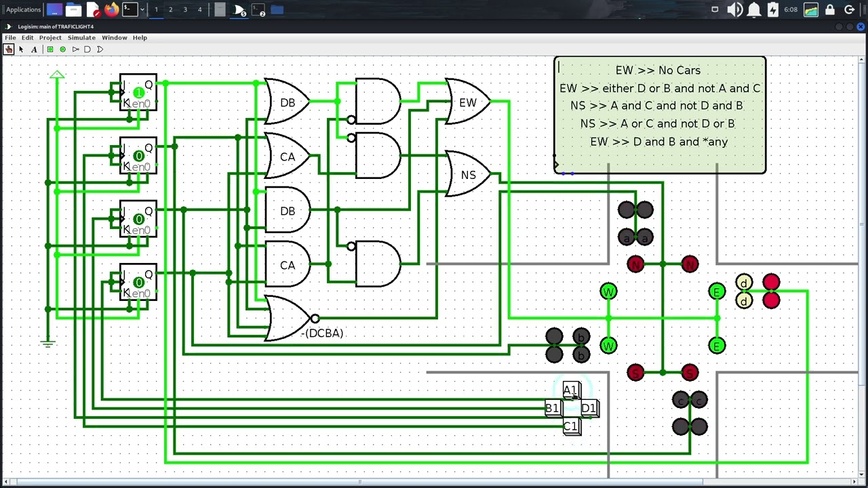This screenshot has width=868, height=488.
Task: Select the AND-shaped gate labeled DB
Action: pyautogui.click(x=287, y=210)
